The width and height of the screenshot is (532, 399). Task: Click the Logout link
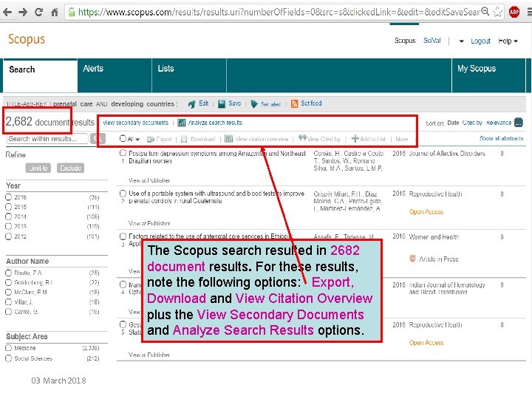pos(480,41)
